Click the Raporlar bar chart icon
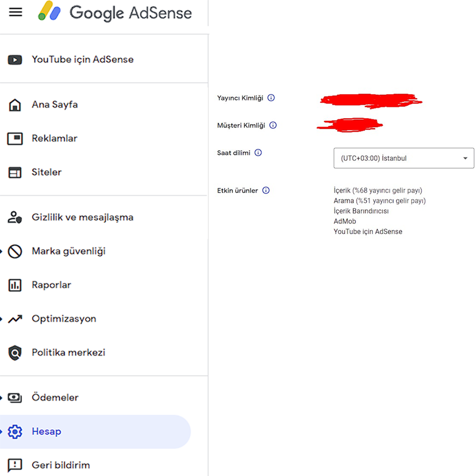476x476 pixels. coord(15,286)
